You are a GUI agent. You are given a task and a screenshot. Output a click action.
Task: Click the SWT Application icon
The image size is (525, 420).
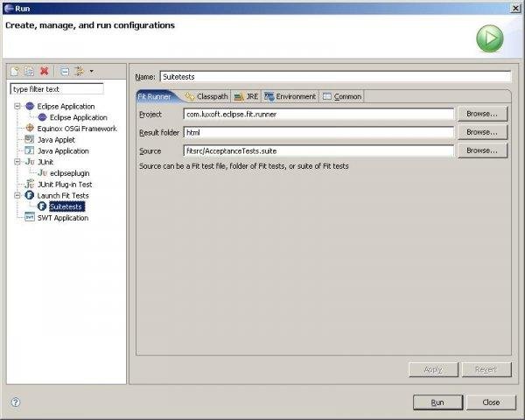point(30,217)
